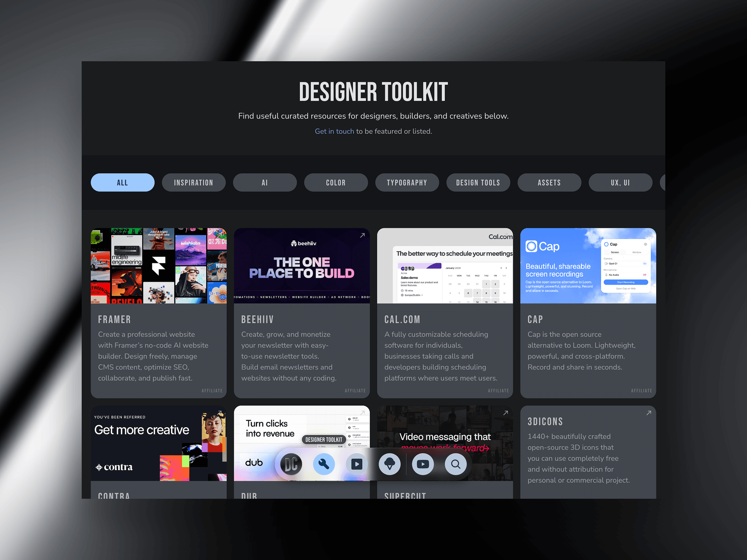
Task: Open the BEEHIIV card title
Action: point(257,320)
